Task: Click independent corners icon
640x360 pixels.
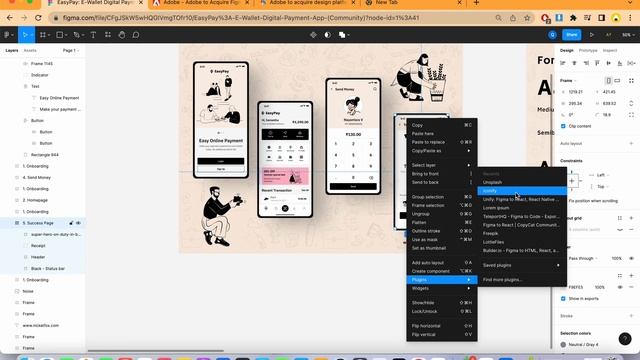Action: tap(631, 115)
